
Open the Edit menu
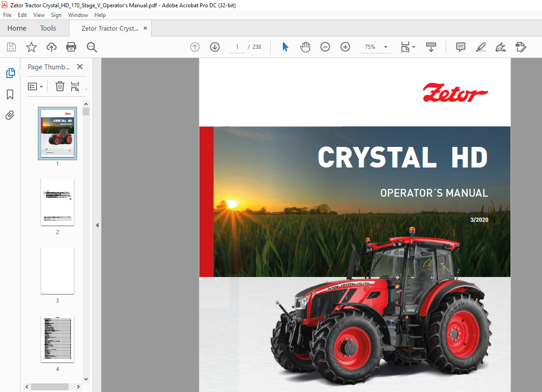click(22, 15)
